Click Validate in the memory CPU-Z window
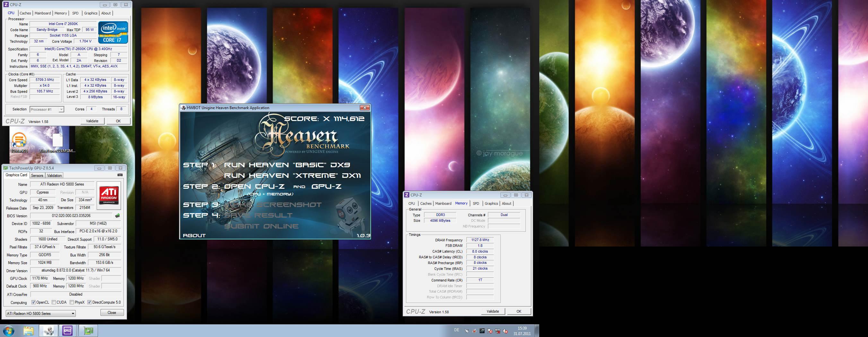The image size is (868, 337). (x=493, y=311)
